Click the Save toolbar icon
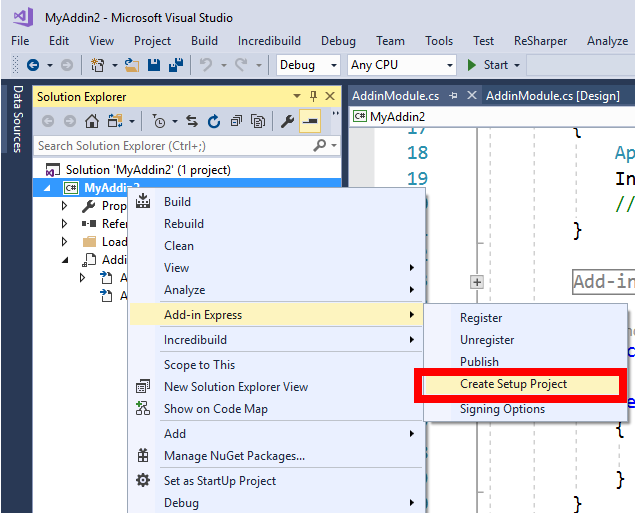Image resolution: width=635 pixels, height=513 pixels. tap(154, 65)
